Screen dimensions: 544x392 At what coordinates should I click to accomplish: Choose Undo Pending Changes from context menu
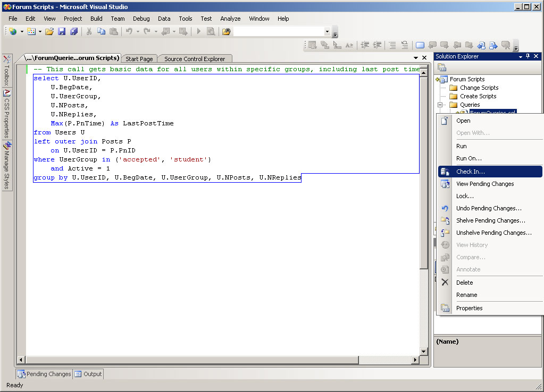[490, 208]
